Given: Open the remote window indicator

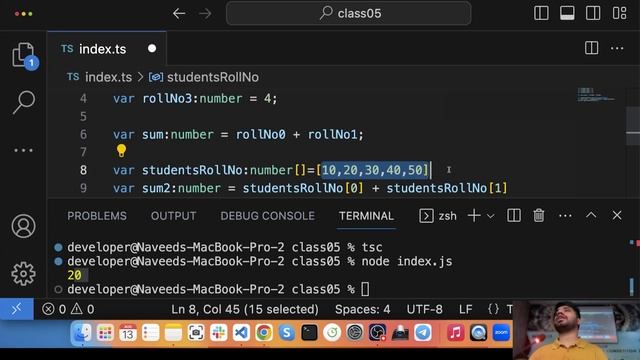Looking at the screenshot, I should (17, 309).
